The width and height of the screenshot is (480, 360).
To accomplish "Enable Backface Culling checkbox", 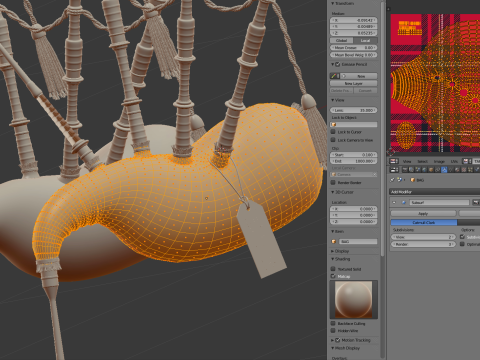I will 333,323.
